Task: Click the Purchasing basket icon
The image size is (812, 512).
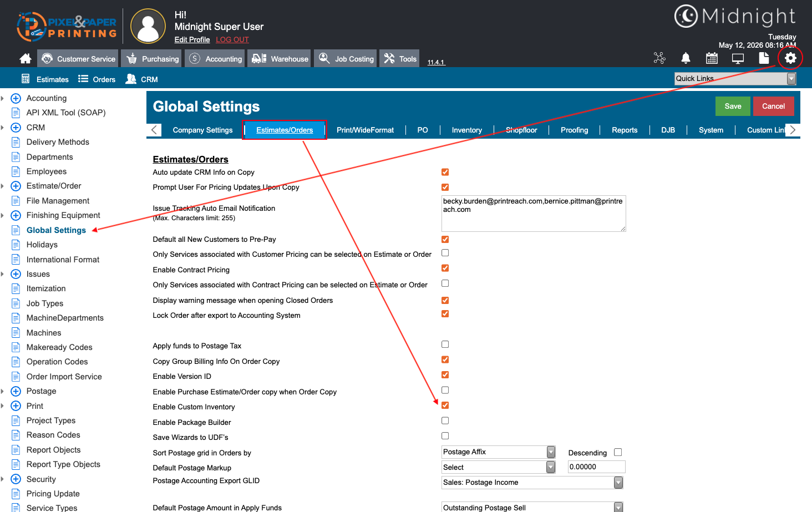Action: pyautogui.click(x=131, y=58)
